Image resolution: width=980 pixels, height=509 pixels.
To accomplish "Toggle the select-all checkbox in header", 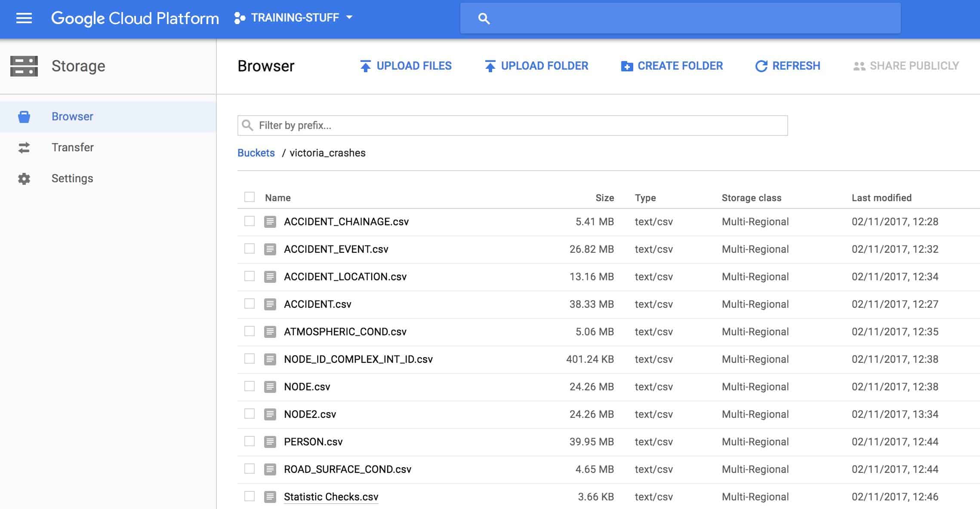I will tap(250, 197).
